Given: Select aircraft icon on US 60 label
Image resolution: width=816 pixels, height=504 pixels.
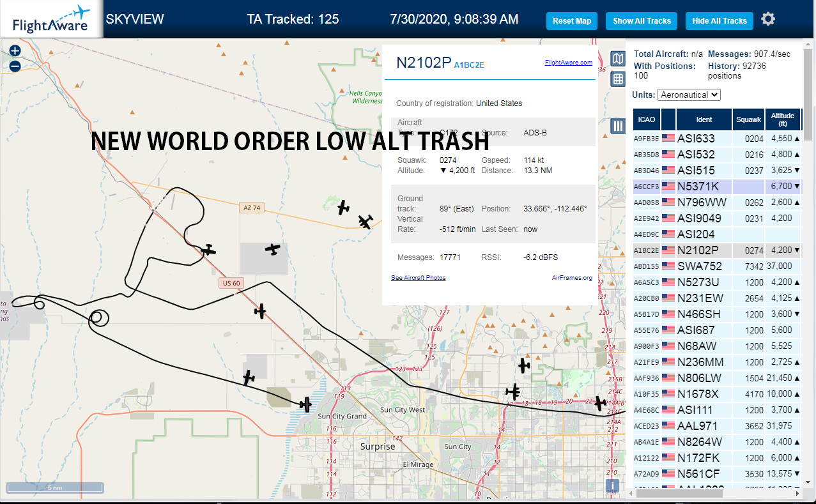Looking at the screenshot, I should [x=259, y=311].
